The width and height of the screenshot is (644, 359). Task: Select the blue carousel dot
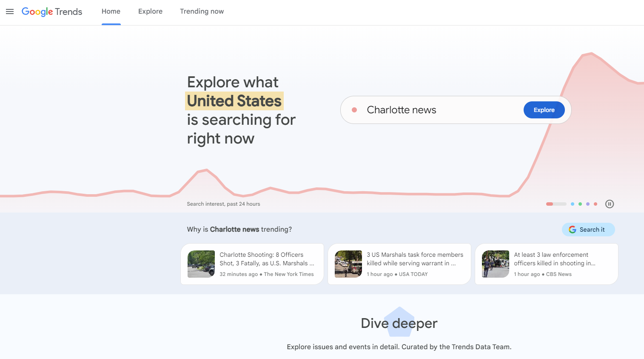click(x=573, y=204)
